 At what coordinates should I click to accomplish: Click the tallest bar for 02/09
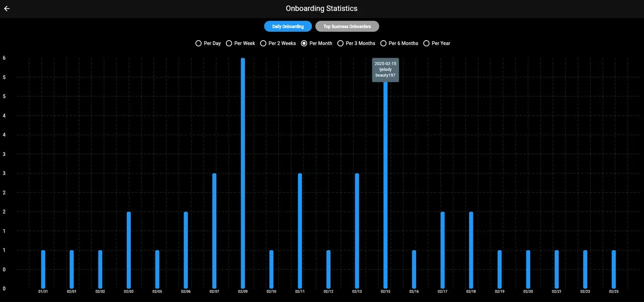243,173
